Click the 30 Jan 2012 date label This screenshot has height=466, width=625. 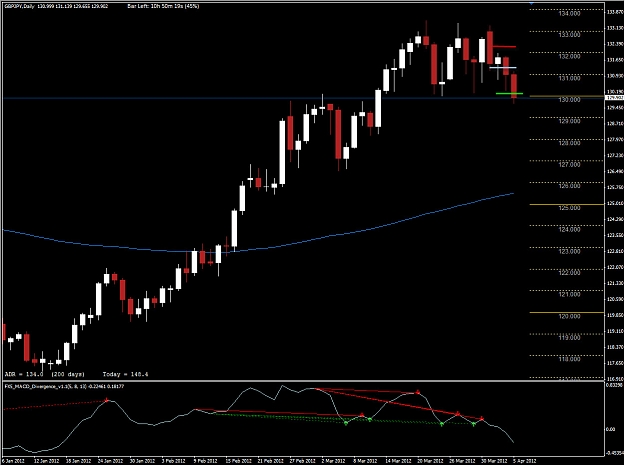click(x=141, y=461)
